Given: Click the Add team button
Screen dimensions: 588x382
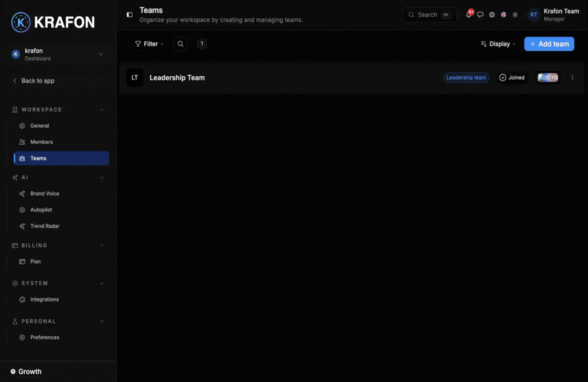Looking at the screenshot, I should pyautogui.click(x=549, y=44).
